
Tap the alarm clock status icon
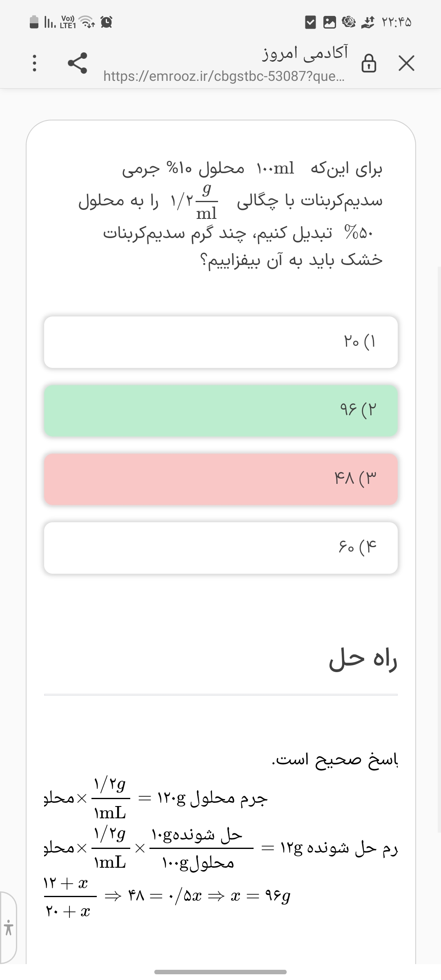tap(107, 22)
